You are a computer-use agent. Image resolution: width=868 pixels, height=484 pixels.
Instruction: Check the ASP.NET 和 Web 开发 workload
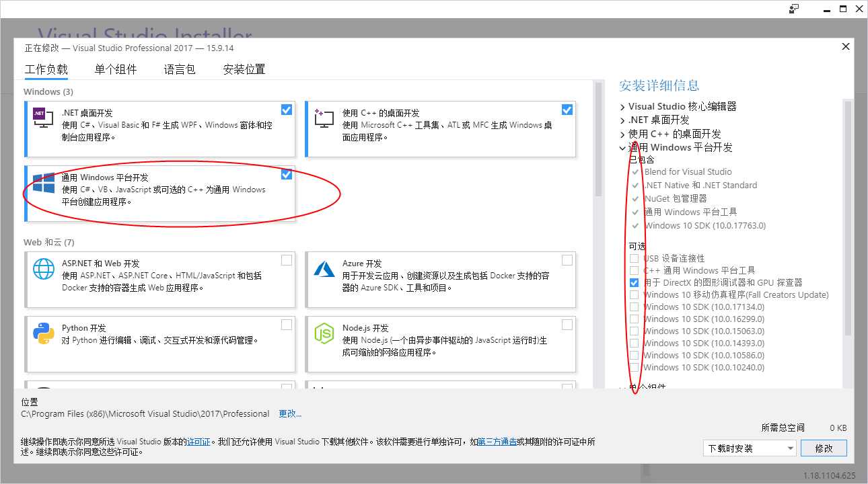click(x=287, y=260)
